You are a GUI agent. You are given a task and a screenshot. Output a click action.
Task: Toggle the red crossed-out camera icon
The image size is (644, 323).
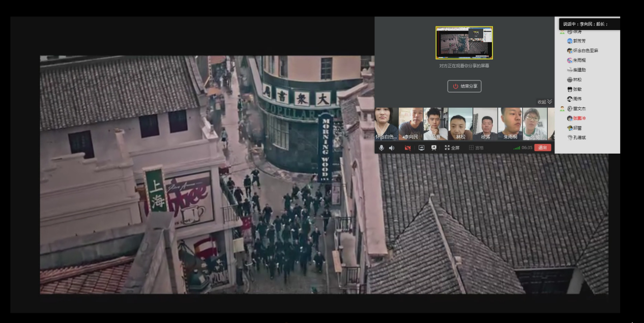(x=407, y=148)
